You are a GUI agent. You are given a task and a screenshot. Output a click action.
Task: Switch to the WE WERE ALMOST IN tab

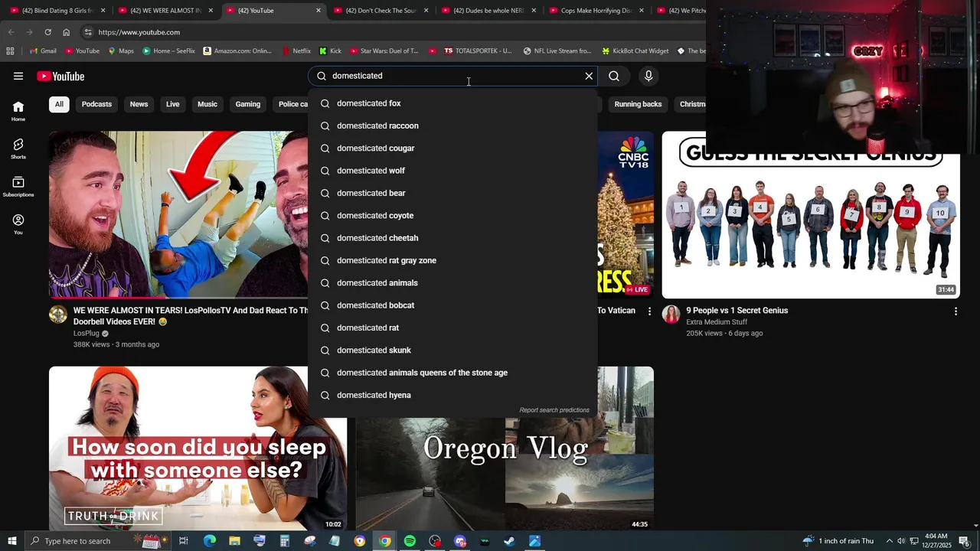[x=165, y=11]
